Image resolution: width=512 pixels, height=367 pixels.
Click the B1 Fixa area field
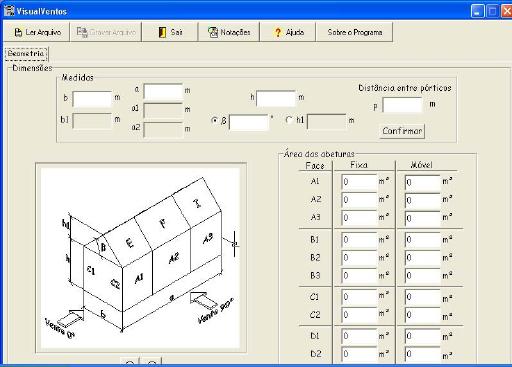pyautogui.click(x=359, y=240)
